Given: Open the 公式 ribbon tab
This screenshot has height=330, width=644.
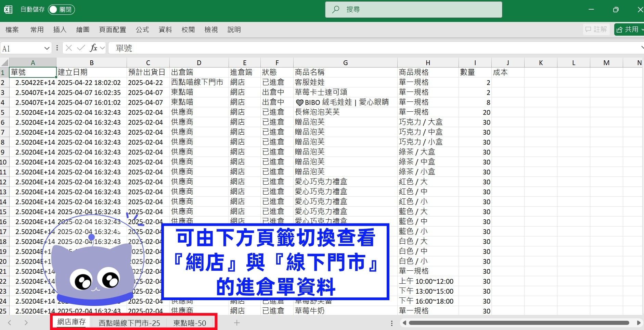Looking at the screenshot, I should 142,30.
